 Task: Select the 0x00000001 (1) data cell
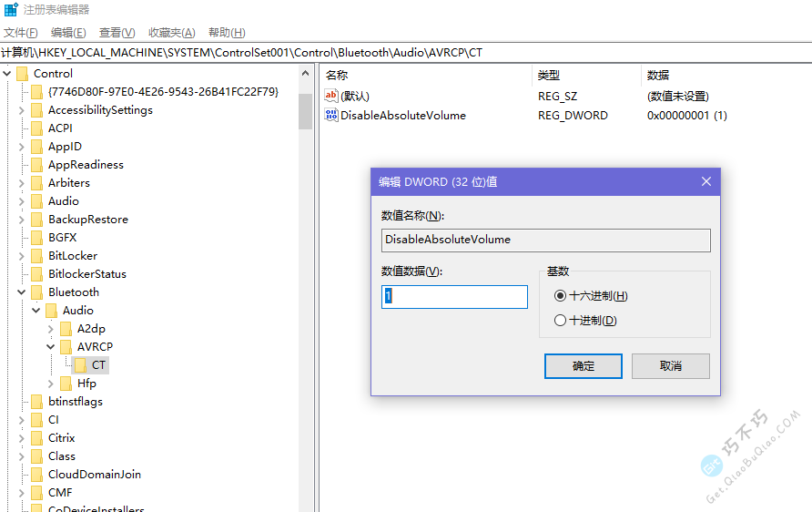(686, 115)
